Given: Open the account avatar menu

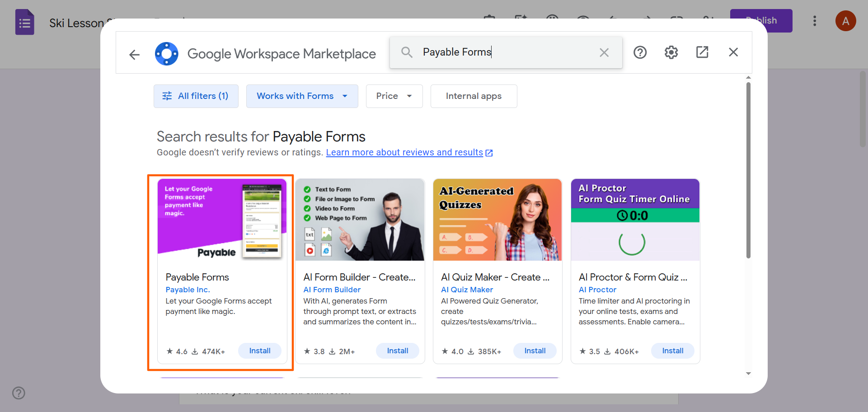Looking at the screenshot, I should 846,21.
